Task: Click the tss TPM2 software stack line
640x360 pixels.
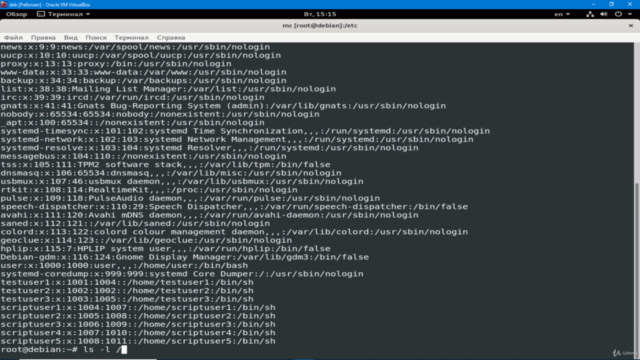Action: 165,164
